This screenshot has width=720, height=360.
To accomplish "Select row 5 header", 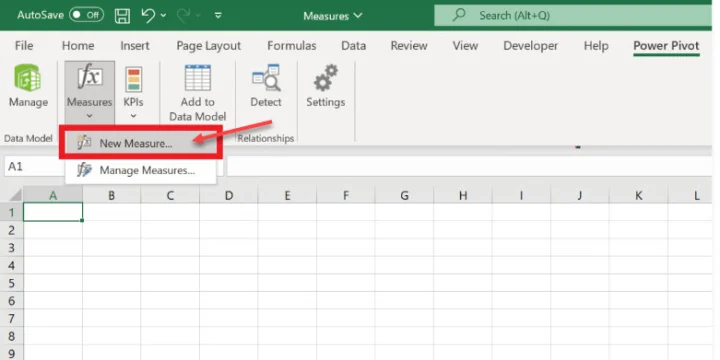I will [11, 283].
